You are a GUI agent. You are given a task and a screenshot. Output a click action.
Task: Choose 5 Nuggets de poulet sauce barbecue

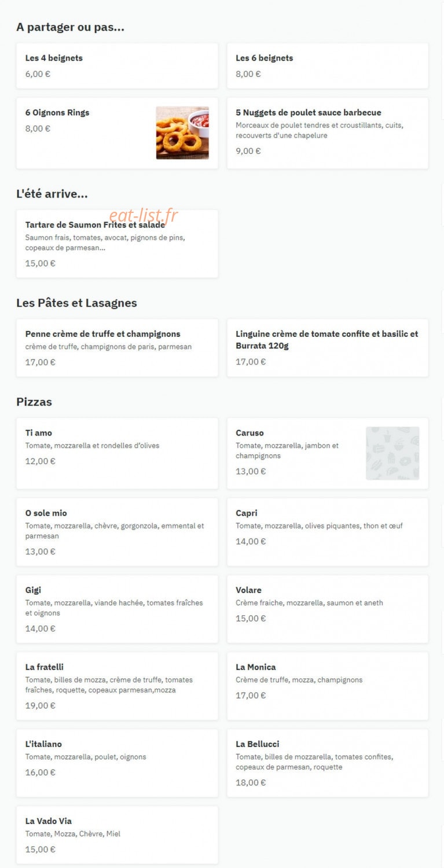(328, 133)
